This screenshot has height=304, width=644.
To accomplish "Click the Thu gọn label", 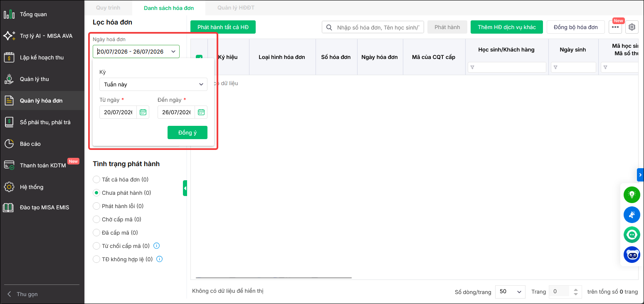I will [x=27, y=294].
